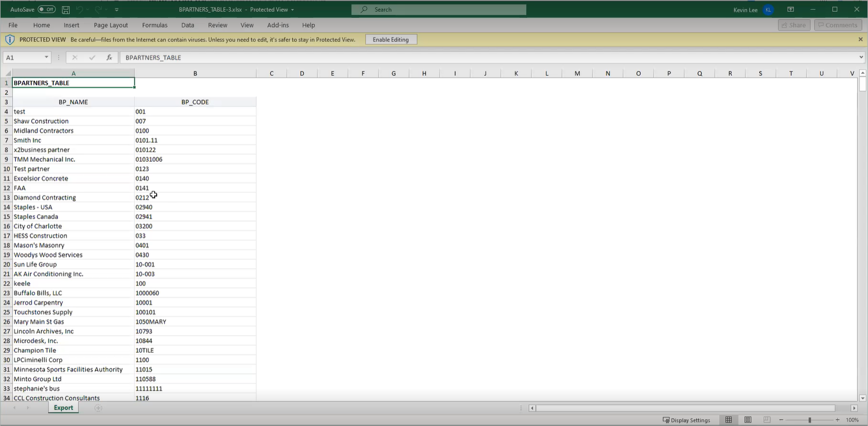The height and width of the screenshot is (426, 868).
Task: Select cell with code 01031006
Action: point(195,159)
